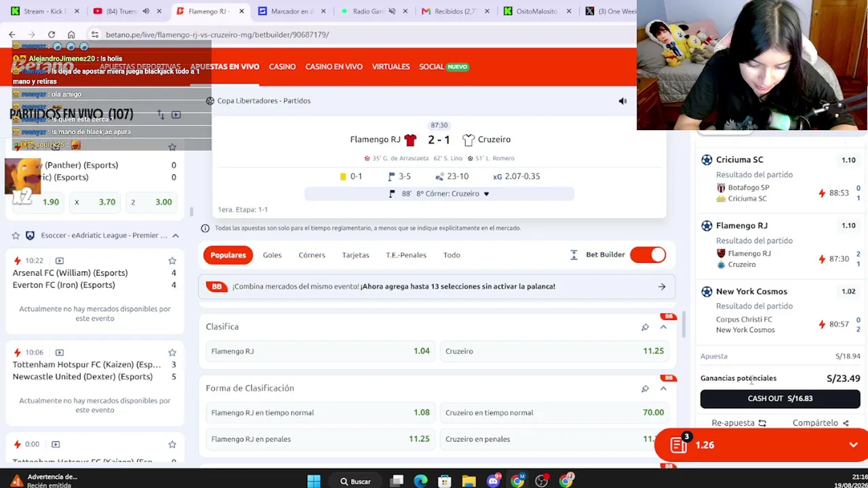Select Cruzeiro en tiempo normal at 70.00
Viewport: 868px width, 488px height.
[x=555, y=413]
